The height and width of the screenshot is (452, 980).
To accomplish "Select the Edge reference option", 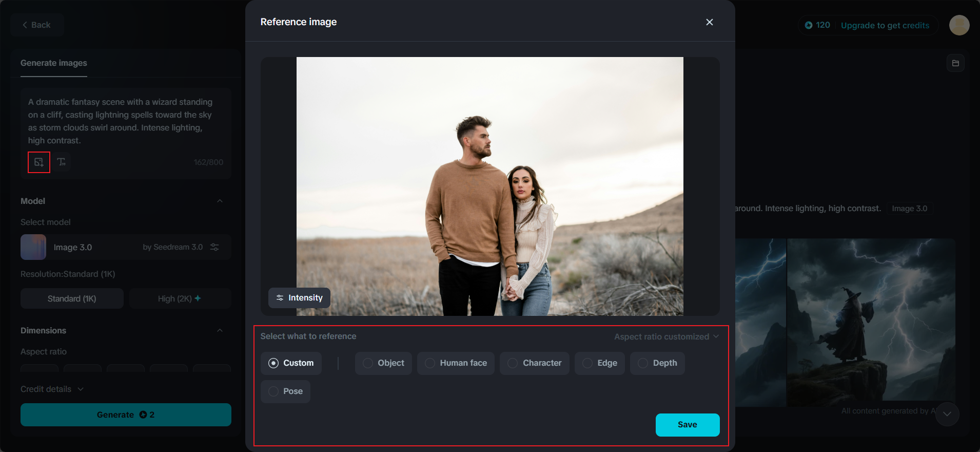I will coord(599,363).
